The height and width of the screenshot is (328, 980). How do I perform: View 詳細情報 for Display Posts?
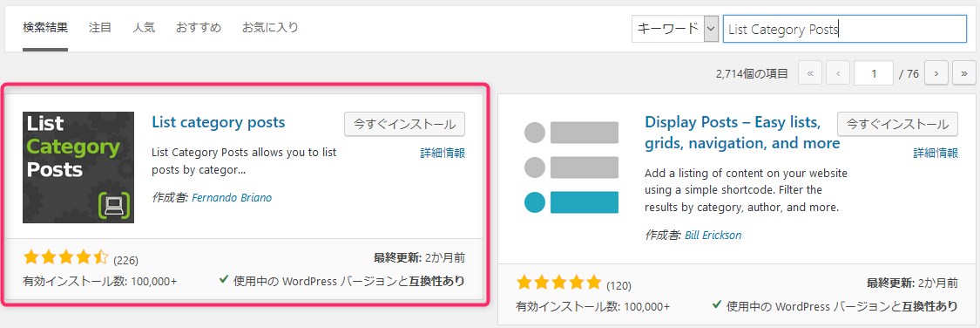[x=936, y=154]
